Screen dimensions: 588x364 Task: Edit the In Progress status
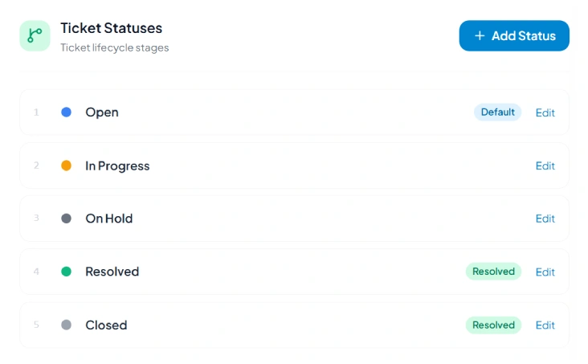[545, 166]
